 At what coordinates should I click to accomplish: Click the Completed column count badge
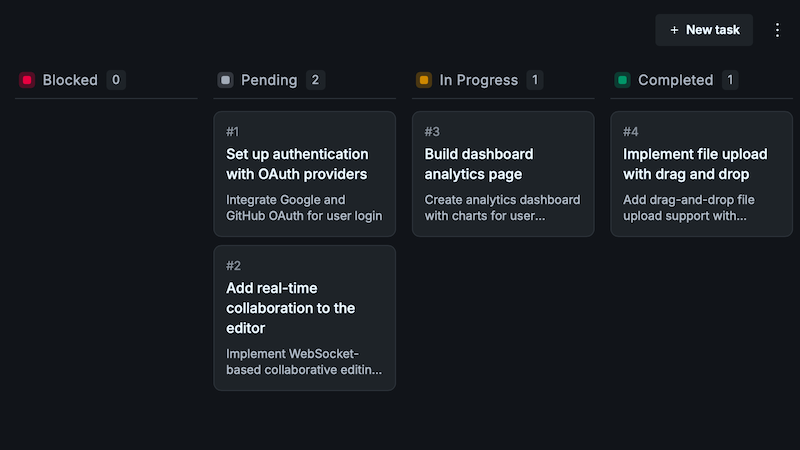pos(730,80)
